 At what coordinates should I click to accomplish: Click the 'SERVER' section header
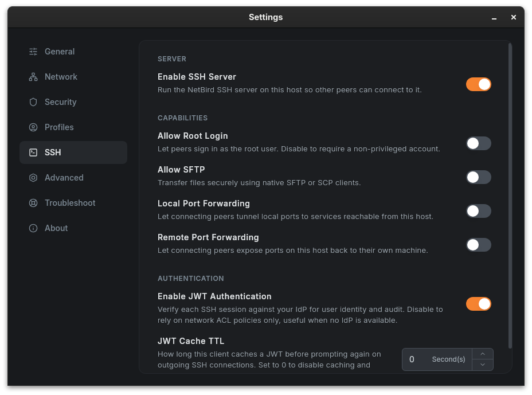(x=171, y=59)
